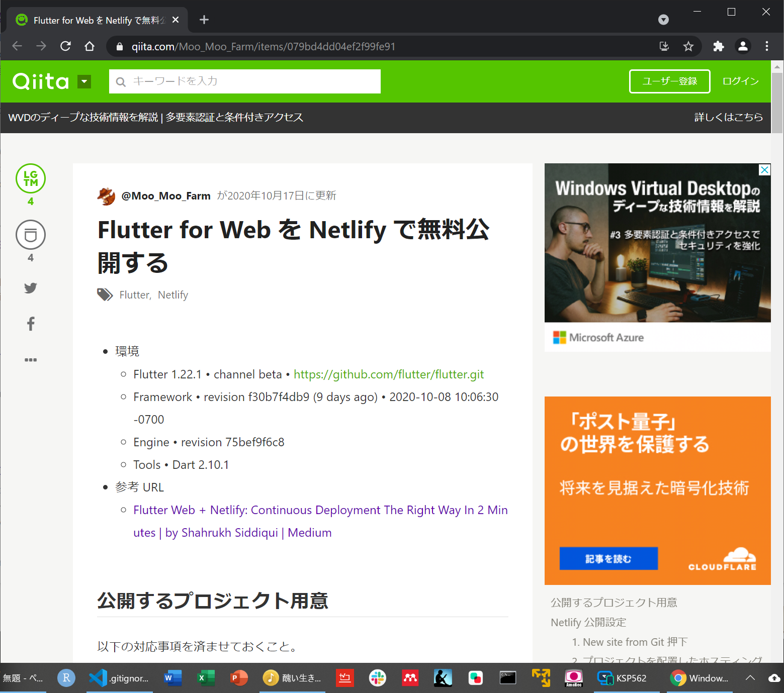
Task: Click the address bar URL
Action: [x=264, y=47]
